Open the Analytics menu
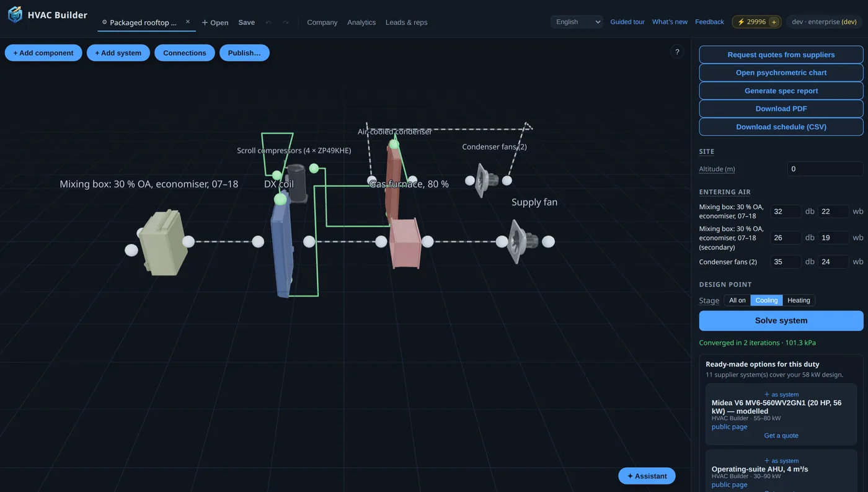 coord(361,22)
